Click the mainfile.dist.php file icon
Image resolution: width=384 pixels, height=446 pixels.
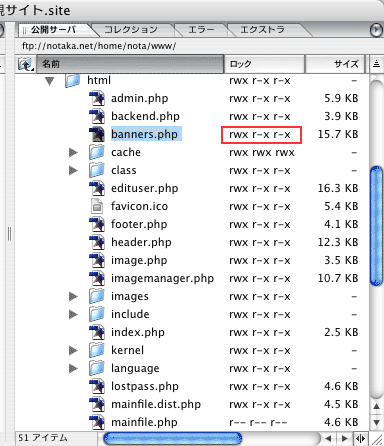click(x=97, y=404)
